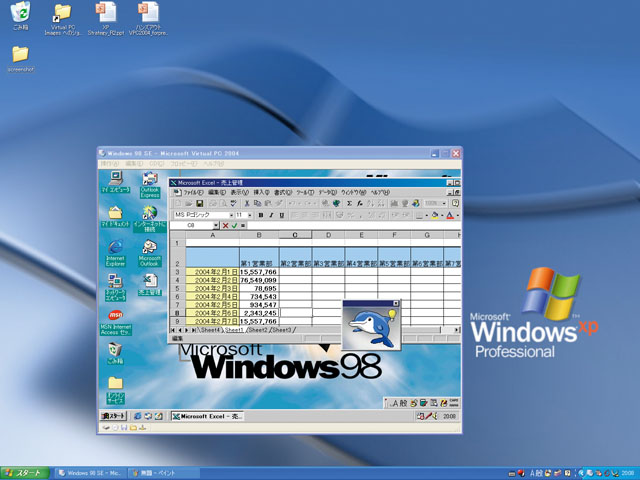The height and width of the screenshot is (480, 640).
Task: Switch to the Sheet4 tab
Action: (x=211, y=330)
